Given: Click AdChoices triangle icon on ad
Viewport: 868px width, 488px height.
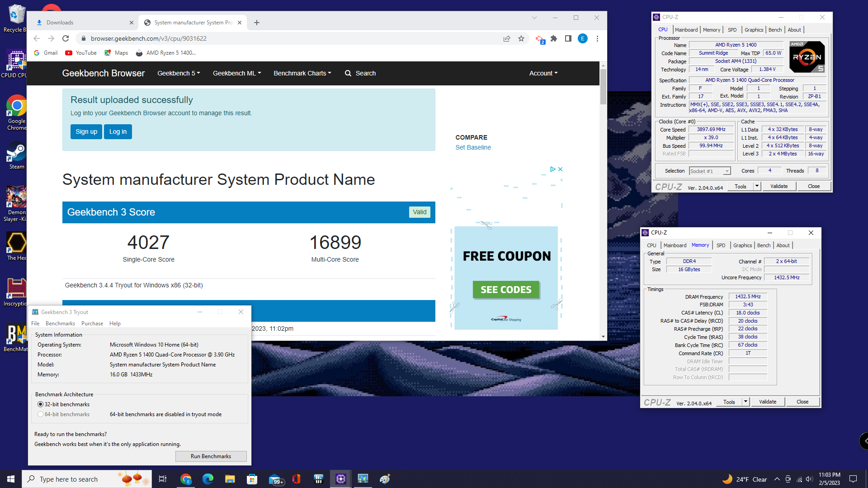Looking at the screenshot, I should coord(552,169).
